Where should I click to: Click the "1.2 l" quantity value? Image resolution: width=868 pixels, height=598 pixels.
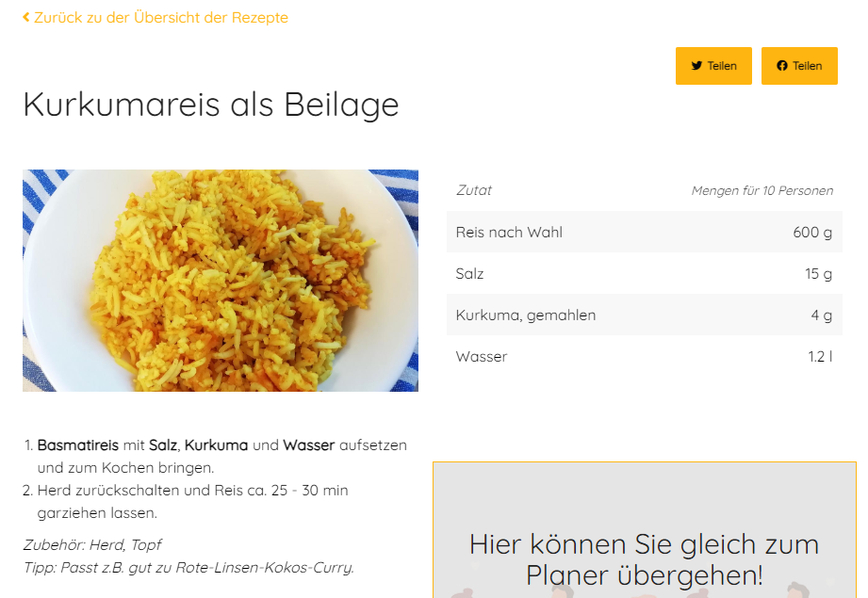pos(820,357)
